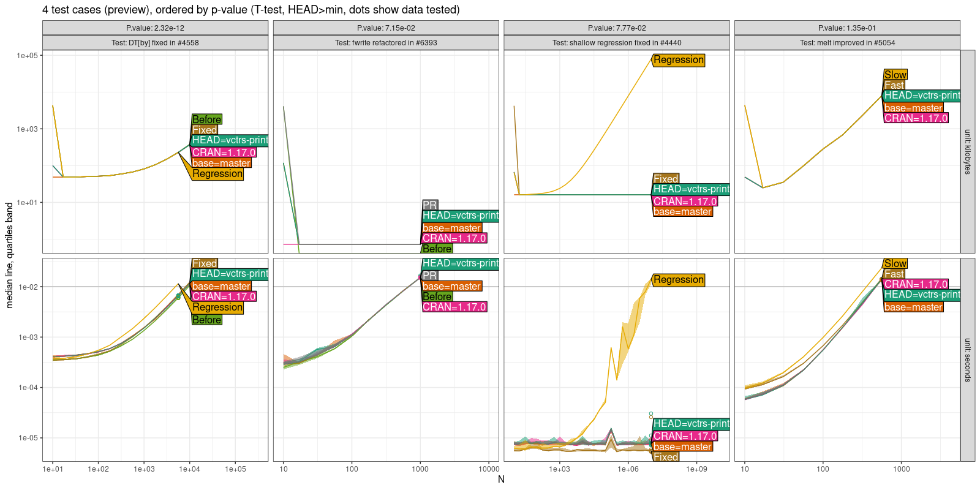The height and width of the screenshot is (490, 980).
Task: Click '1000' tick under the melt panel
Action: (902, 469)
